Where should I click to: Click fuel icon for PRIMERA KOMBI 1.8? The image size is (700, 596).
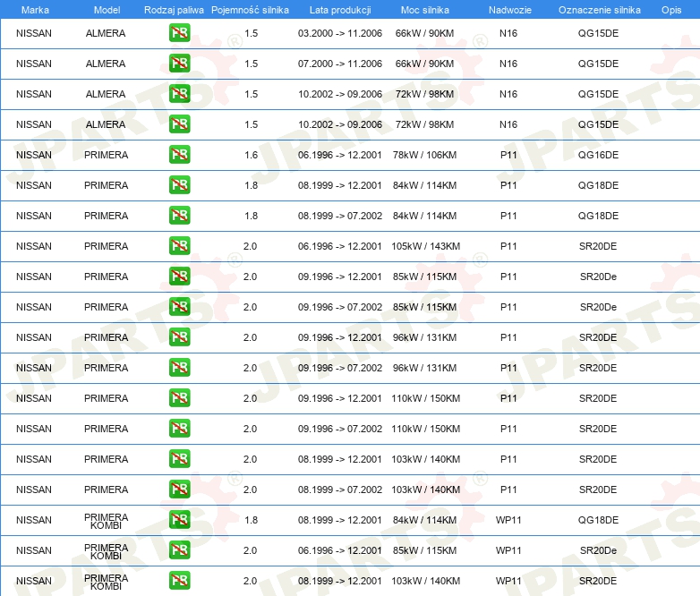point(179,519)
